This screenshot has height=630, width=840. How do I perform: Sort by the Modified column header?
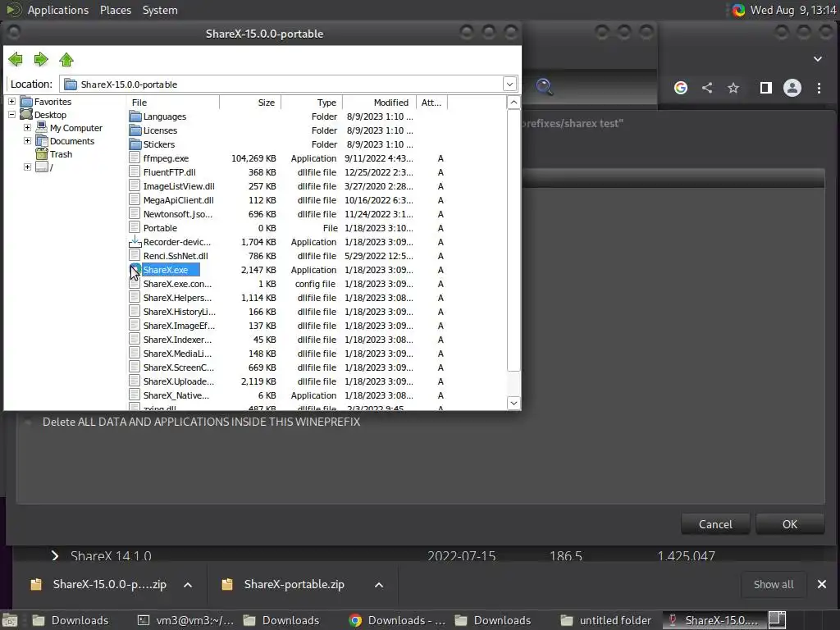[379, 103]
